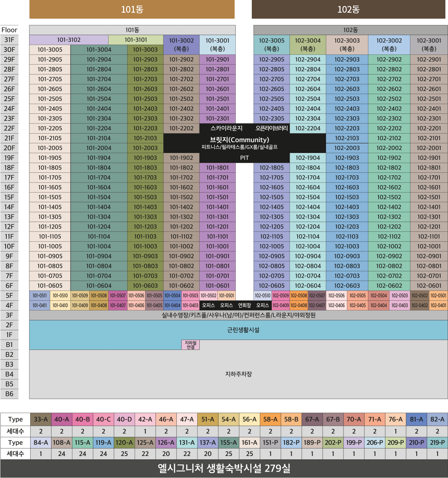
Task: Click the 스카이라운지 sky lounge cell
Action: pos(226,128)
